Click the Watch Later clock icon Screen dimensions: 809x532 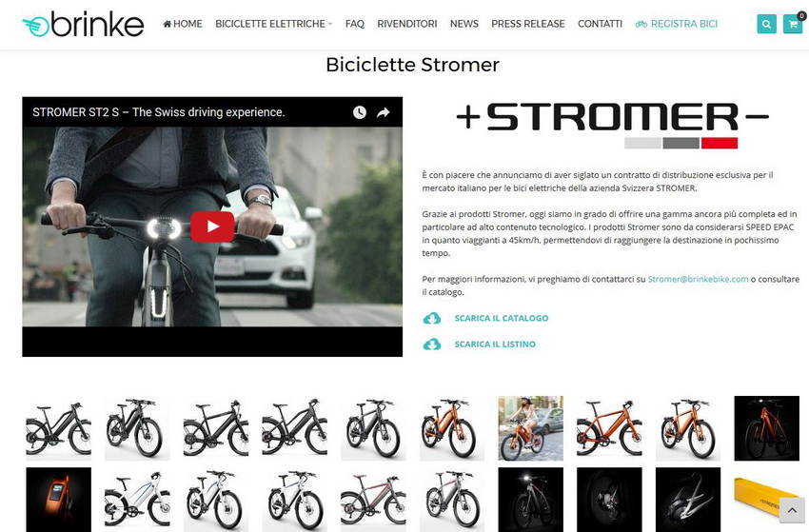[x=360, y=112]
